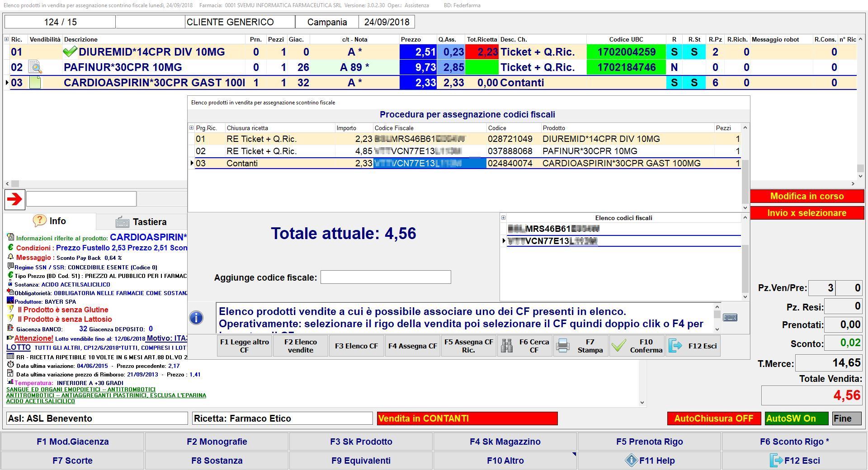Click the document icon on CARDIOASPIRIN row
The image size is (868, 470).
tap(35, 83)
